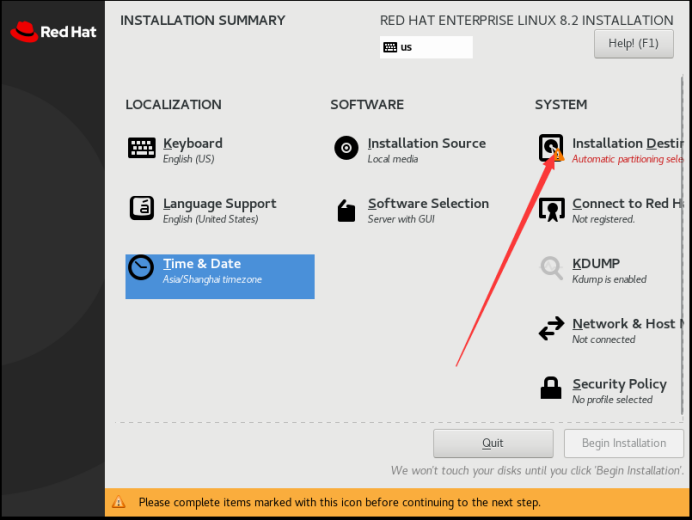
Task: Open the Connect to Red Hat title
Action: [x=628, y=203]
